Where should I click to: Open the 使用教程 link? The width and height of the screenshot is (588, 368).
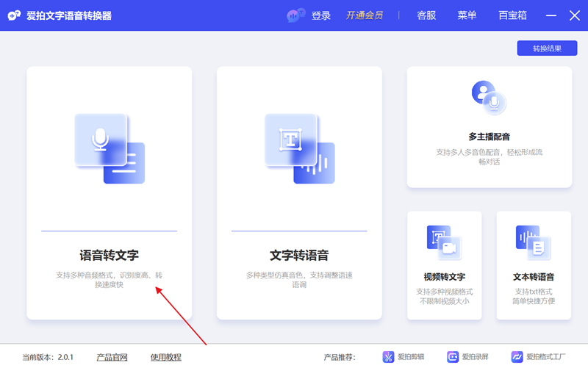click(x=166, y=357)
